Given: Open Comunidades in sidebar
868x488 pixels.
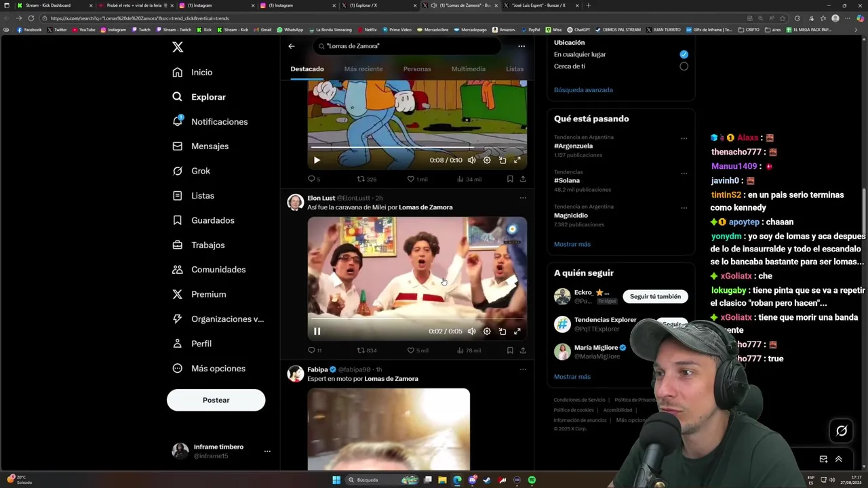Looking at the screenshot, I should click(x=209, y=270).
